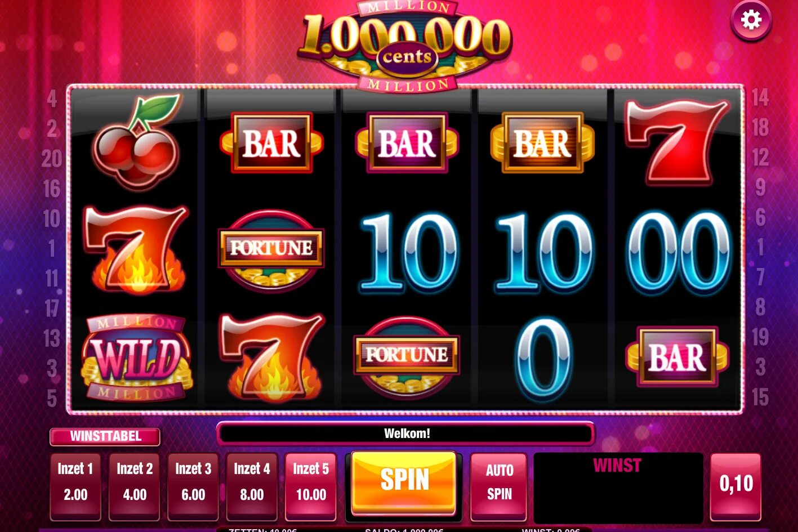Click the blue 00 symbol on the fifth reel
The width and height of the screenshot is (798, 532).
point(679,252)
